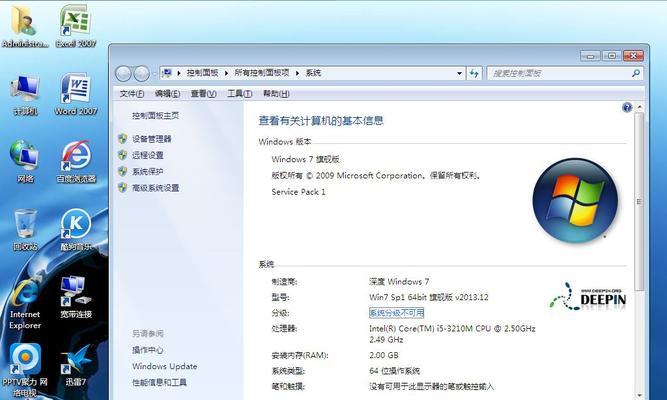Launch 百度浏览器 desktop shortcut
The width and height of the screenshot is (667, 400).
(76, 162)
